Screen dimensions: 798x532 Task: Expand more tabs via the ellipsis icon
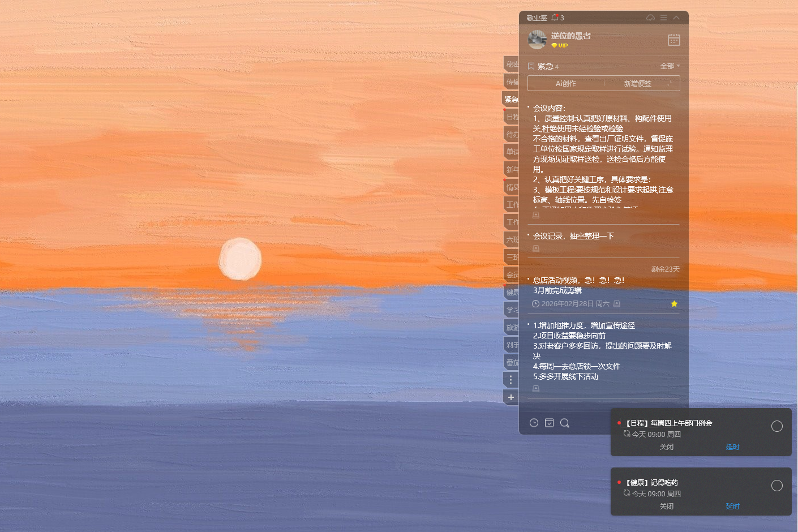(511, 380)
